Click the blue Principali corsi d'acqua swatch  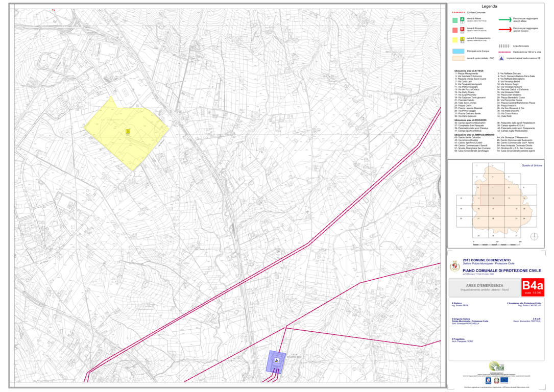tap(458, 52)
